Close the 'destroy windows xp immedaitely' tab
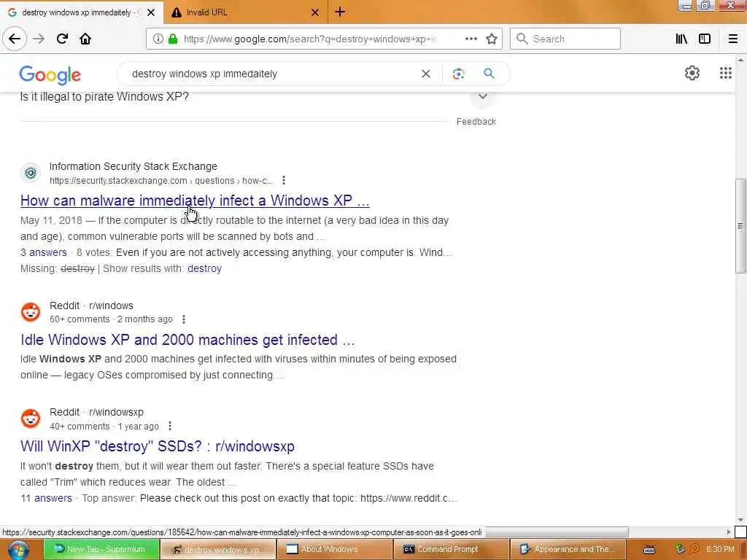Viewport: 747px width, 560px height. click(151, 12)
